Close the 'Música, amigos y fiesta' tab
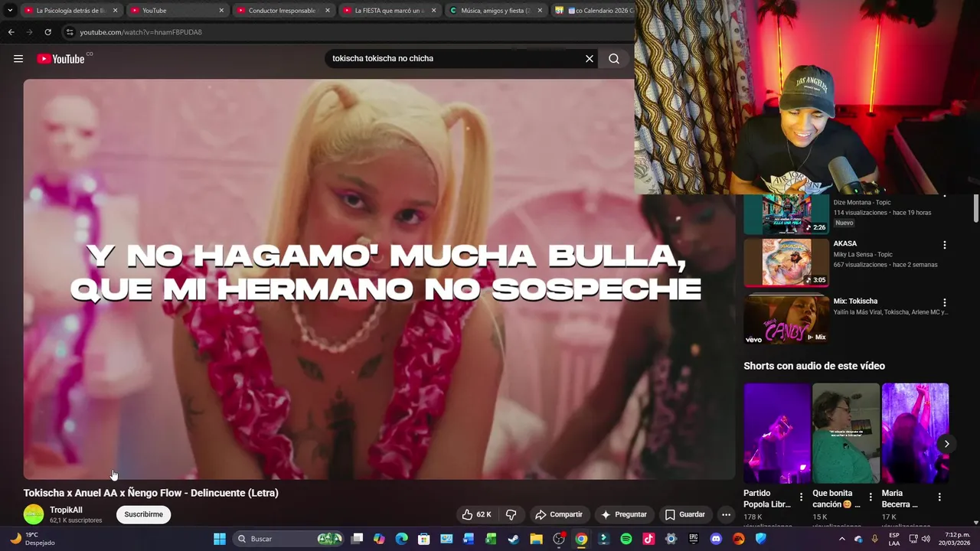The width and height of the screenshot is (980, 551). pyautogui.click(x=540, y=11)
